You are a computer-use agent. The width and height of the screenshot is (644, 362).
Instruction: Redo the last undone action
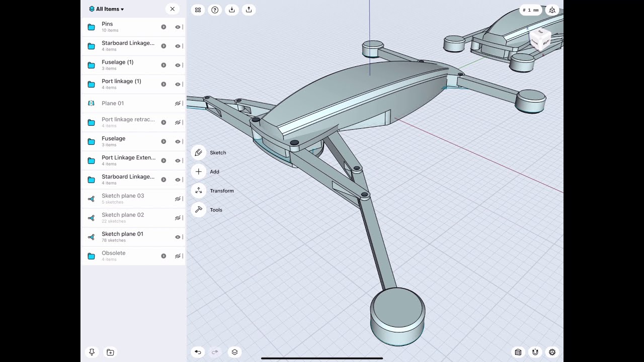pos(215,352)
